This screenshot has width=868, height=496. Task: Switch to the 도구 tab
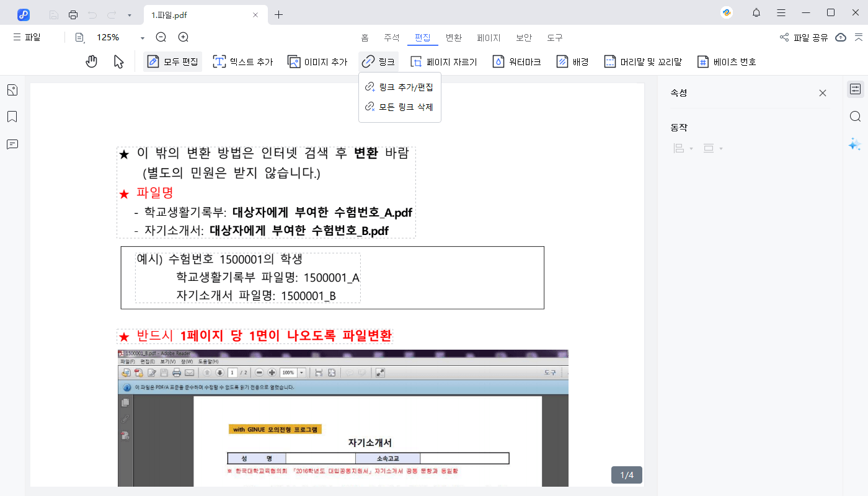point(555,37)
